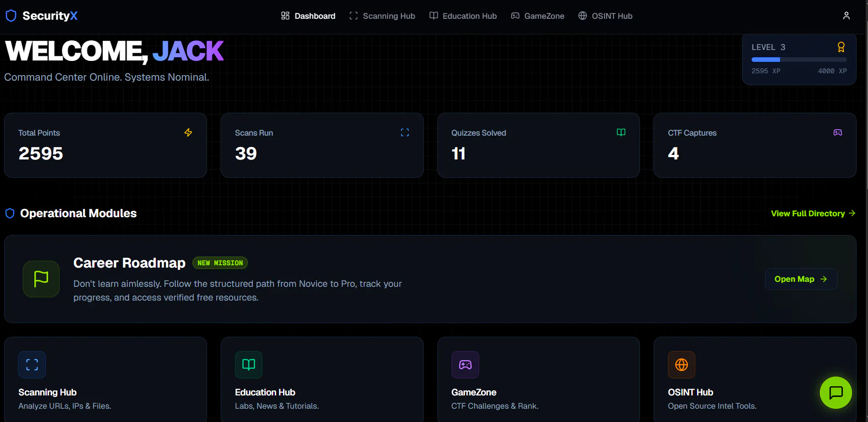Click the scan frame icon in Scans Run

405,132
